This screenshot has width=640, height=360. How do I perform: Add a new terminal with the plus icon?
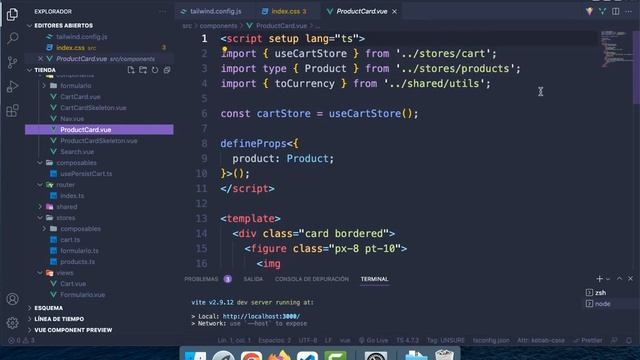[x=599, y=279]
